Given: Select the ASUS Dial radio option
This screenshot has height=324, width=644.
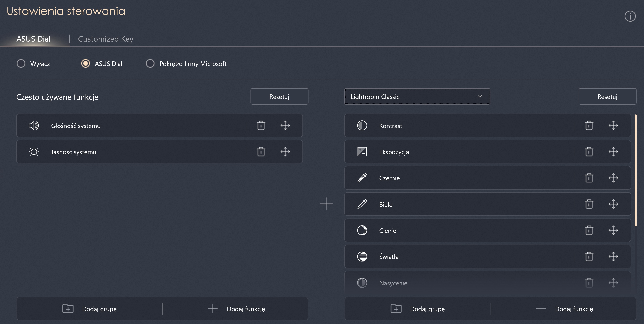Looking at the screenshot, I should (86, 63).
